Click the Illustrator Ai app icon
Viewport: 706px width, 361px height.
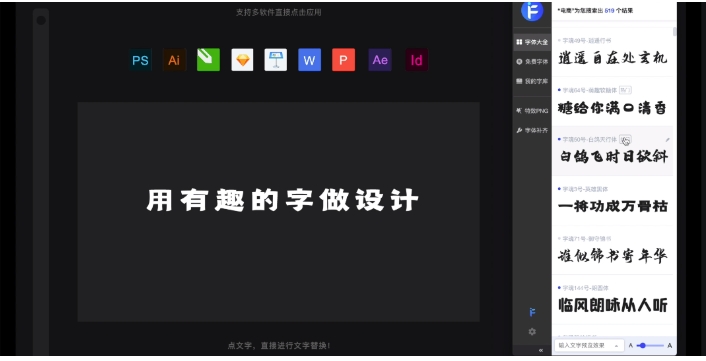click(x=174, y=60)
